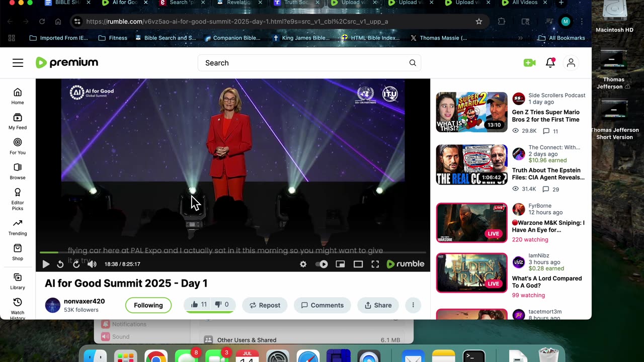Viewport: 644px width, 362px height.
Task: Open Editor Picks in sidebar
Action: pyautogui.click(x=18, y=199)
